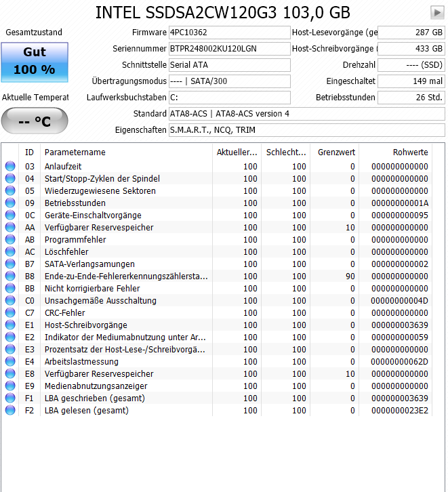The height and width of the screenshot is (492, 448).
Task: Click the status orb for LBA gelesen
Action: [x=10, y=411]
